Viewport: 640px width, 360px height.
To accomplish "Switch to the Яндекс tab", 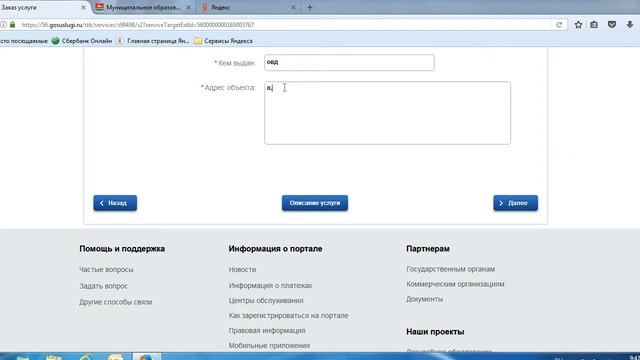I will (249, 7).
